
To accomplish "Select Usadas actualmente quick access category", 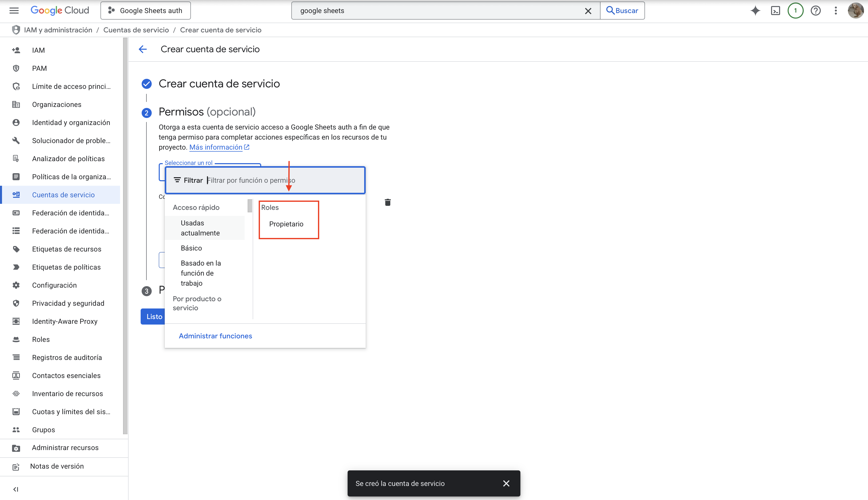I will pos(200,228).
